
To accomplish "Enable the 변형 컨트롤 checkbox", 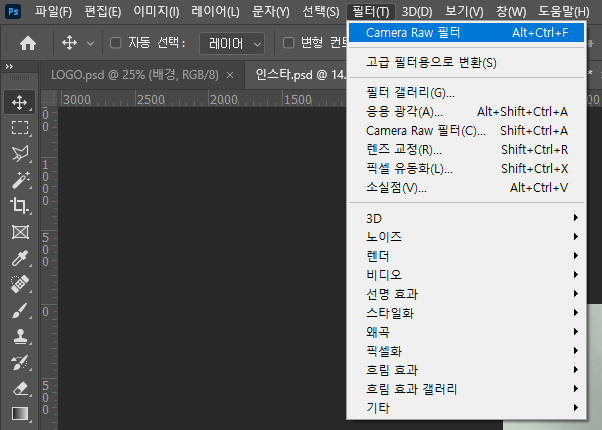I will click(x=288, y=43).
